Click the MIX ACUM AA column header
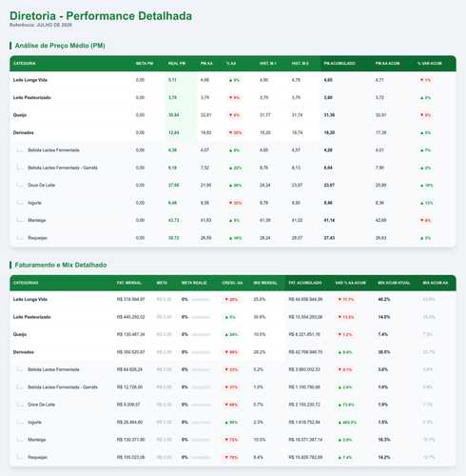 tap(436, 283)
